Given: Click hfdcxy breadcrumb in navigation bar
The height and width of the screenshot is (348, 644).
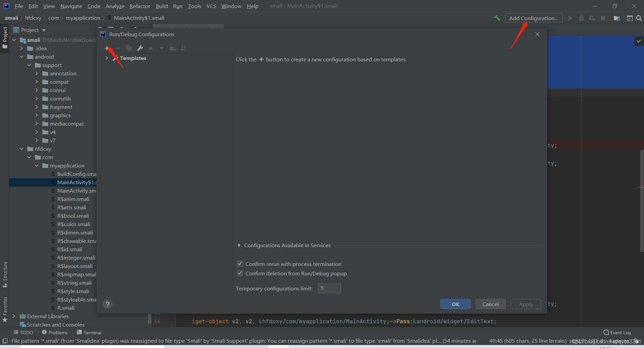Looking at the screenshot, I should click(33, 18).
